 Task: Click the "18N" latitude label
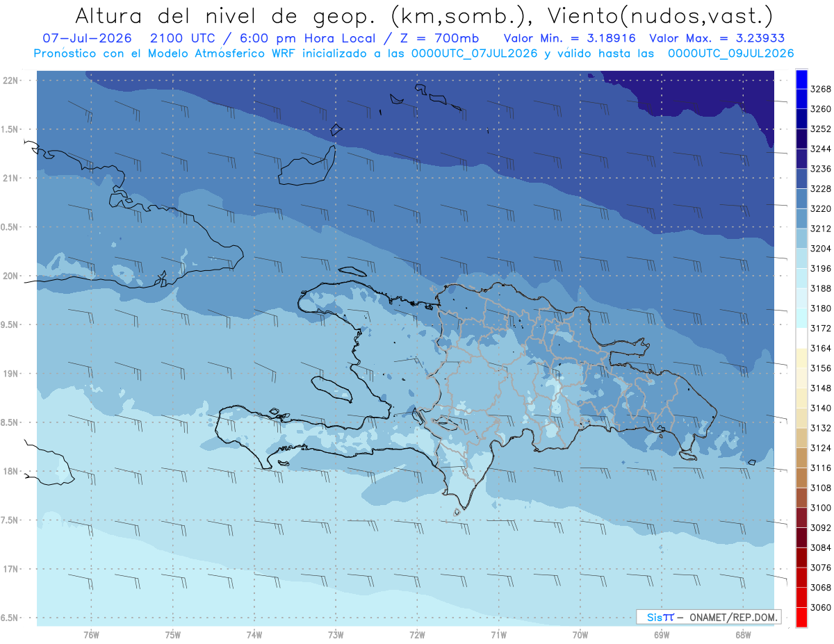coord(11,471)
